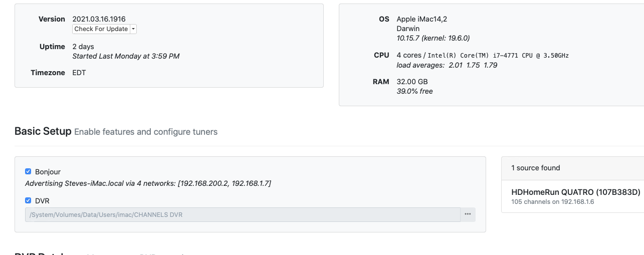The height and width of the screenshot is (255, 644).
Task: Click the 32.00 GB RAM value
Action: coord(412,82)
